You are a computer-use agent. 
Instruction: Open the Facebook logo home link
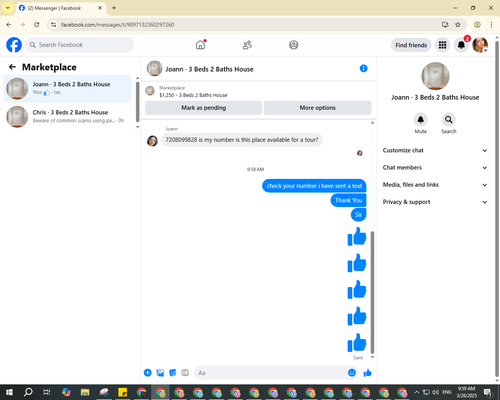pyautogui.click(x=14, y=45)
